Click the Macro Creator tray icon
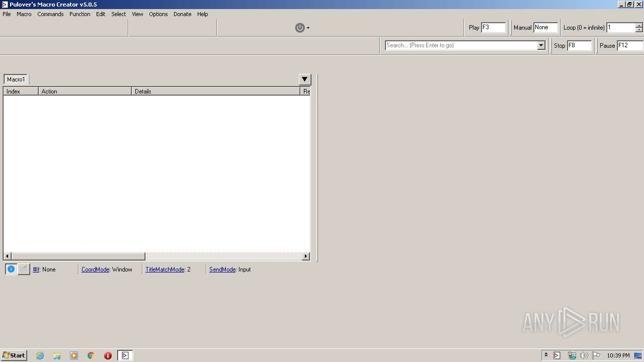Screen dimensions: 644x362 [x=557, y=355]
